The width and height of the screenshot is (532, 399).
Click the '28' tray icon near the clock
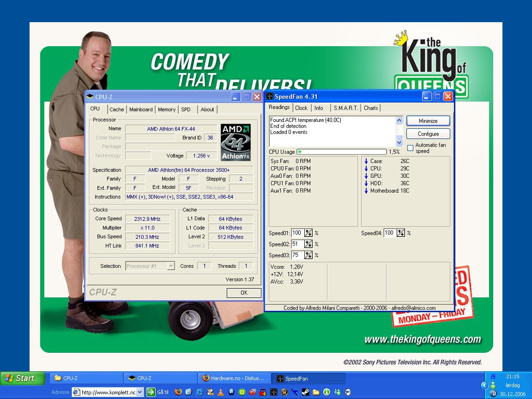pos(493,377)
